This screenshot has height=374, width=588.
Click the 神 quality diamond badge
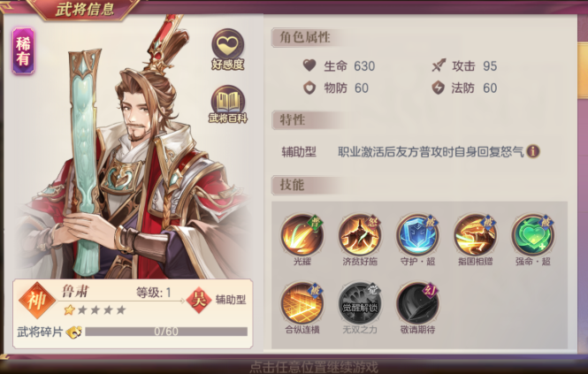[37, 301]
